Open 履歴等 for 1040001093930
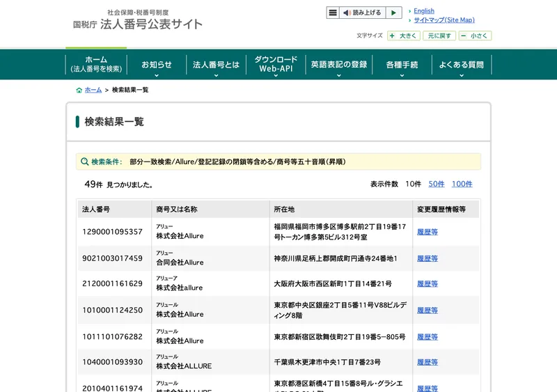The width and height of the screenshot is (557, 392). point(427,362)
